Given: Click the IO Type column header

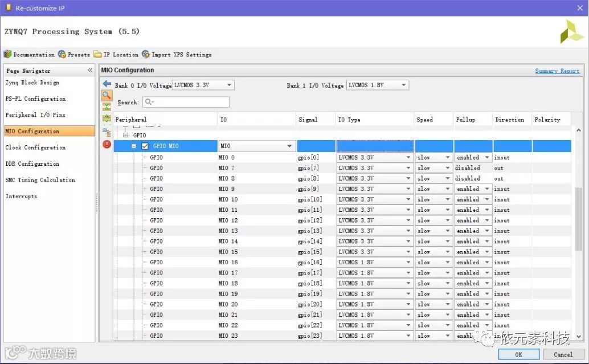Looking at the screenshot, I should click(x=374, y=120).
